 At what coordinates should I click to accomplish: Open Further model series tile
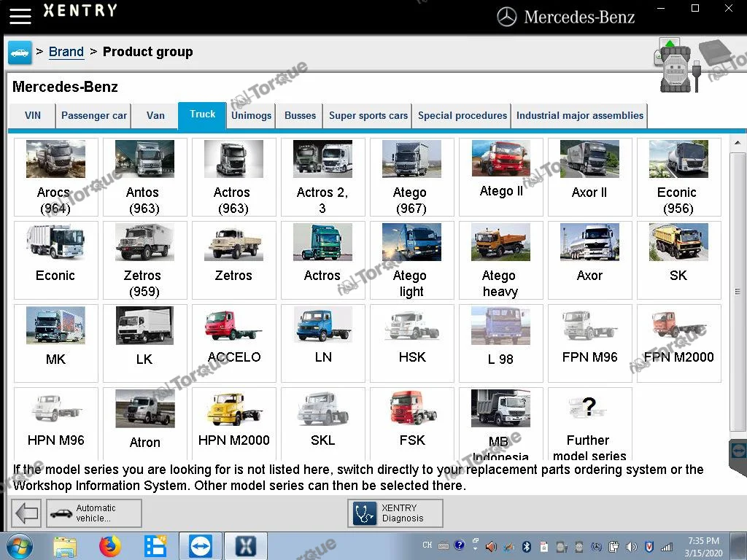589,424
